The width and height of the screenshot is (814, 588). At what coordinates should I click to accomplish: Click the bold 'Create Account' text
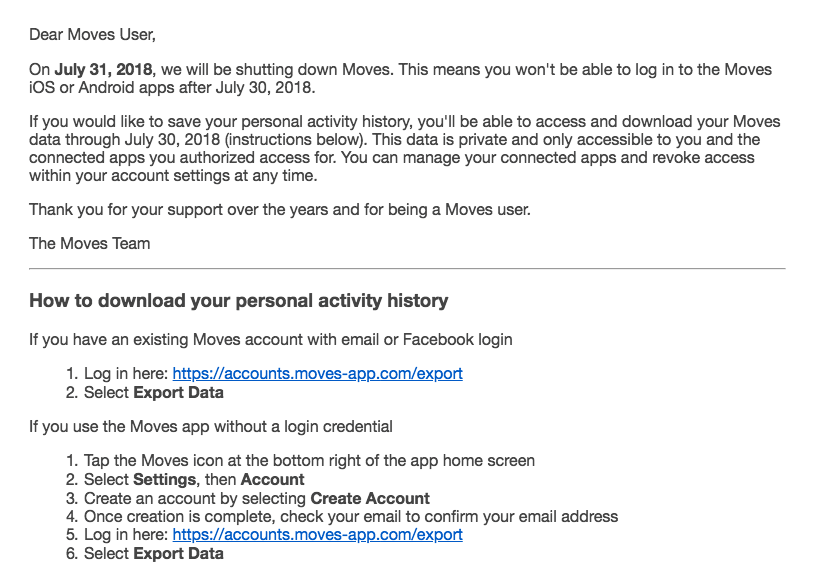coord(370,498)
